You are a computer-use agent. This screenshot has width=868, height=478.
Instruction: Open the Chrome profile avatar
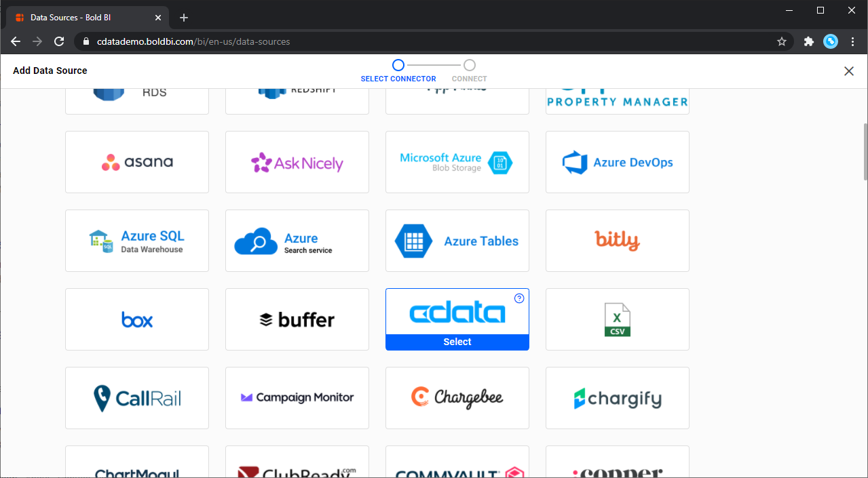tap(831, 41)
